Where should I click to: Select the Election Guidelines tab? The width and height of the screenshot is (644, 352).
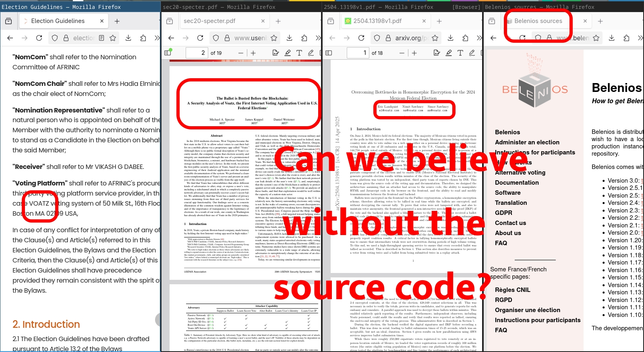58,21
